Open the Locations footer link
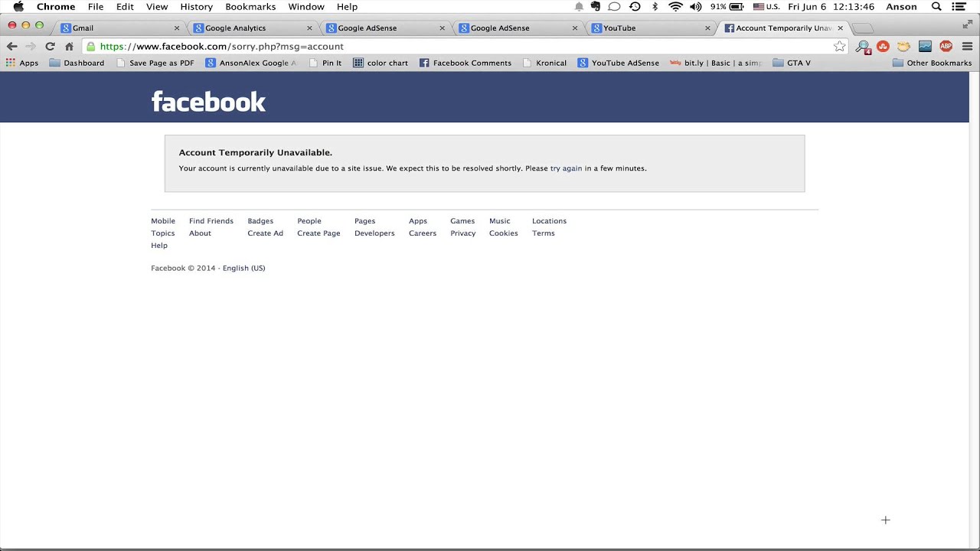Image resolution: width=980 pixels, height=551 pixels. pyautogui.click(x=549, y=221)
